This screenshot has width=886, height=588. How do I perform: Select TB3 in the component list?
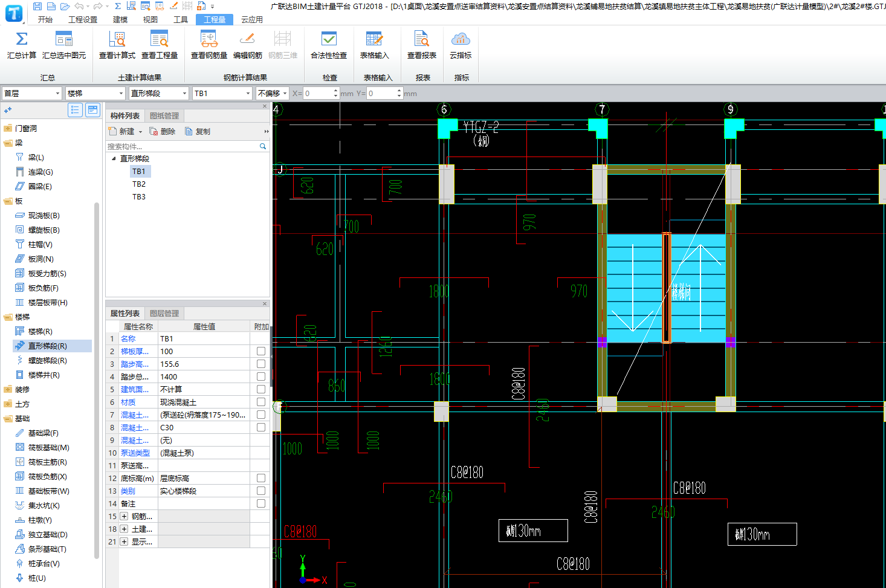coord(139,197)
